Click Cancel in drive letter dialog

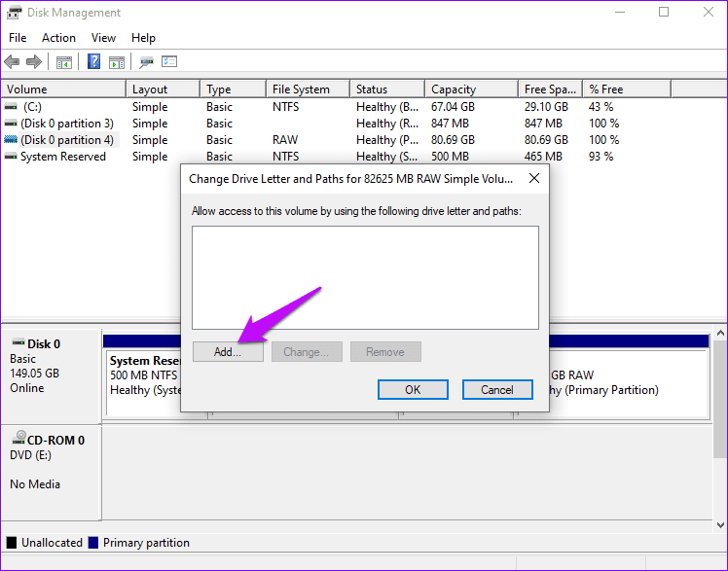pyautogui.click(x=497, y=390)
